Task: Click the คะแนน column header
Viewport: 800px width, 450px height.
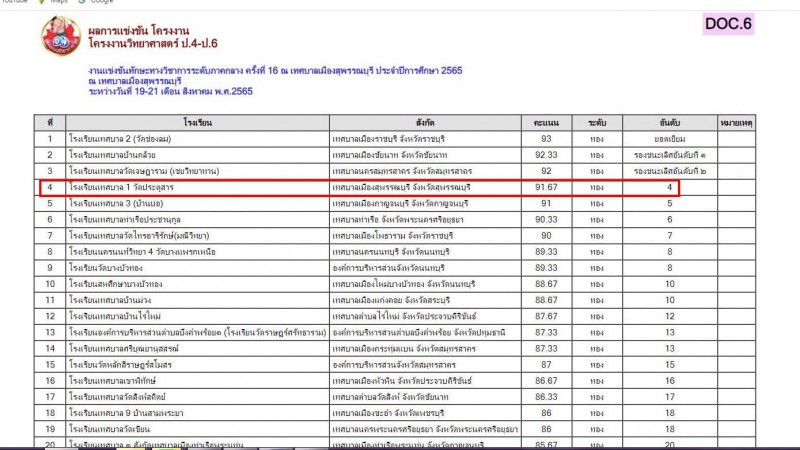Action: pos(546,122)
